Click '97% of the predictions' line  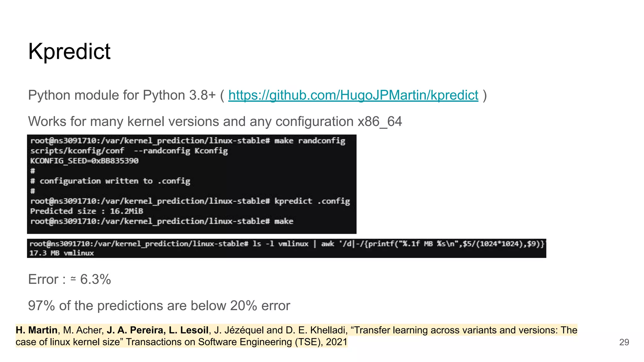click(159, 305)
